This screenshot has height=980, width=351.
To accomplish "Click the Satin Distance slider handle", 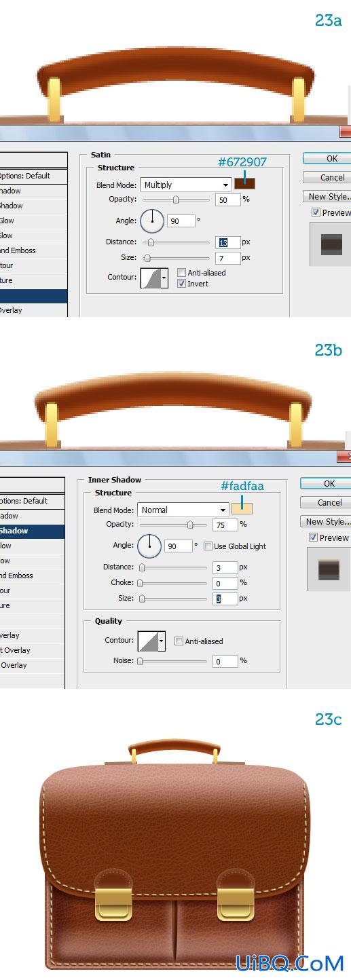I will (150, 242).
